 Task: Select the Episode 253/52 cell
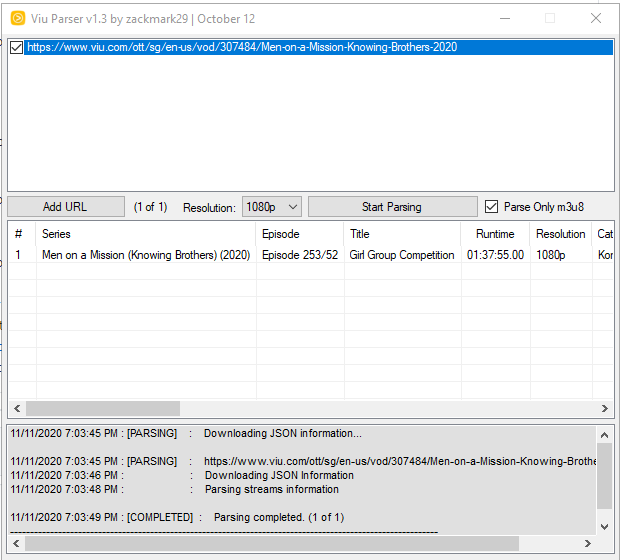click(x=300, y=255)
